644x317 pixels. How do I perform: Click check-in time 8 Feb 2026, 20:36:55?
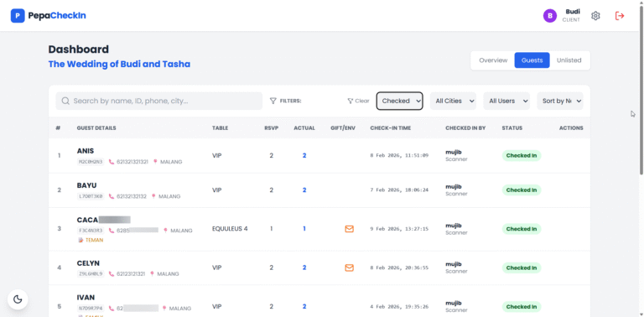tap(399, 268)
